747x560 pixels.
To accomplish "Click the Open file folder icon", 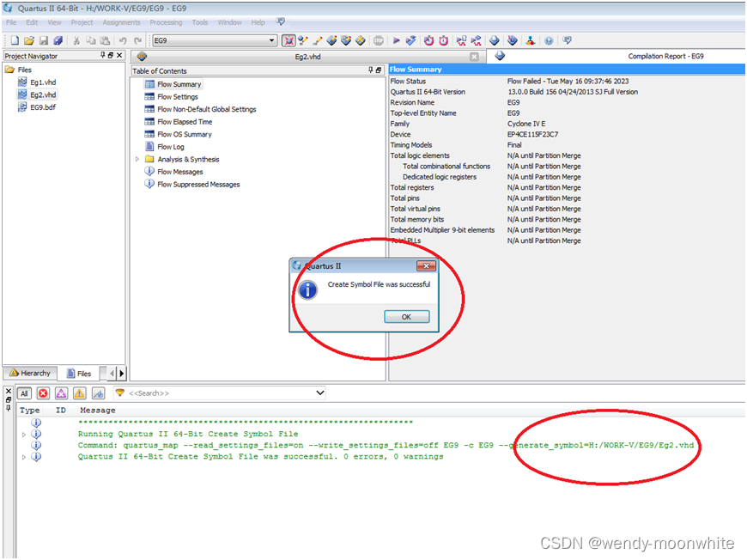I will point(29,40).
